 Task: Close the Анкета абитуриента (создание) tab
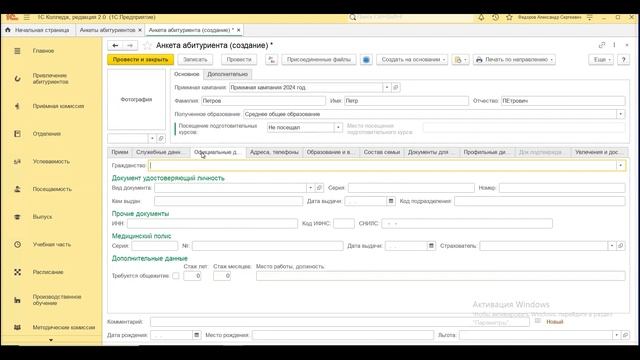click(x=239, y=30)
